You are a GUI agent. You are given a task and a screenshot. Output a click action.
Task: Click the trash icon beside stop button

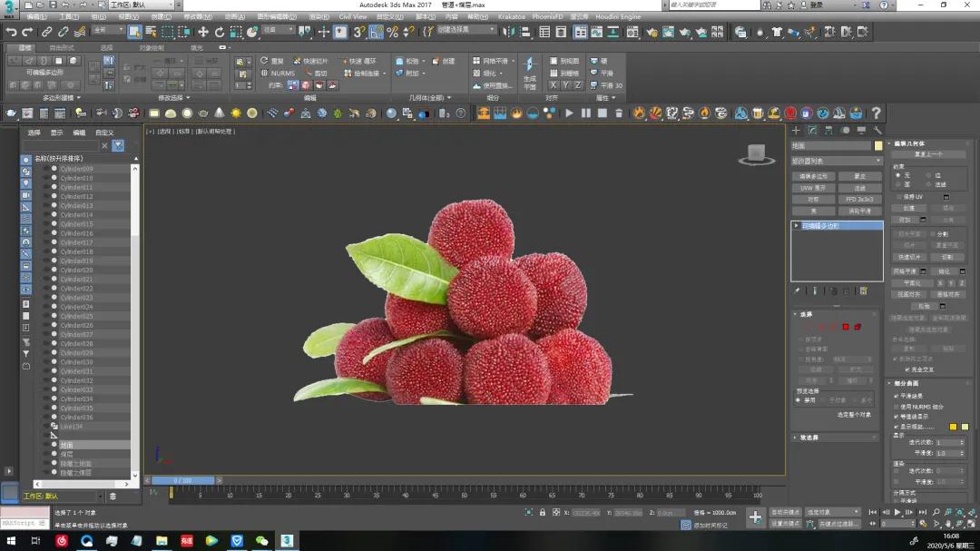click(619, 113)
